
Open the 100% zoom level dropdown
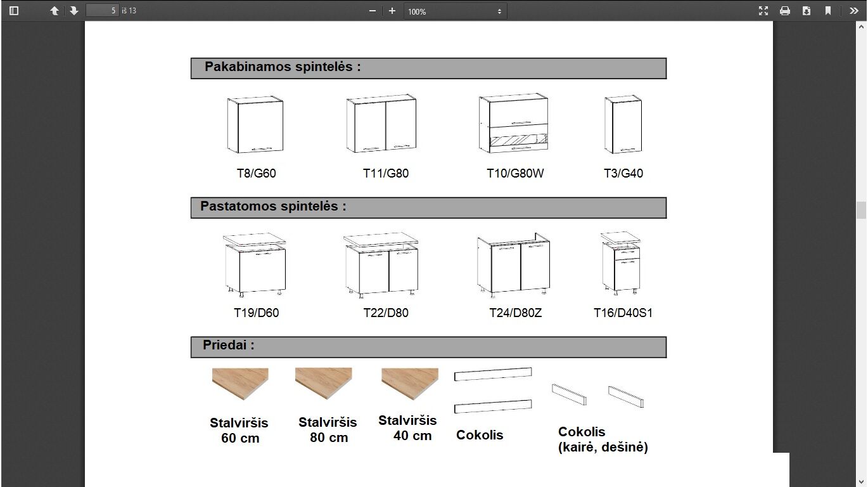454,11
